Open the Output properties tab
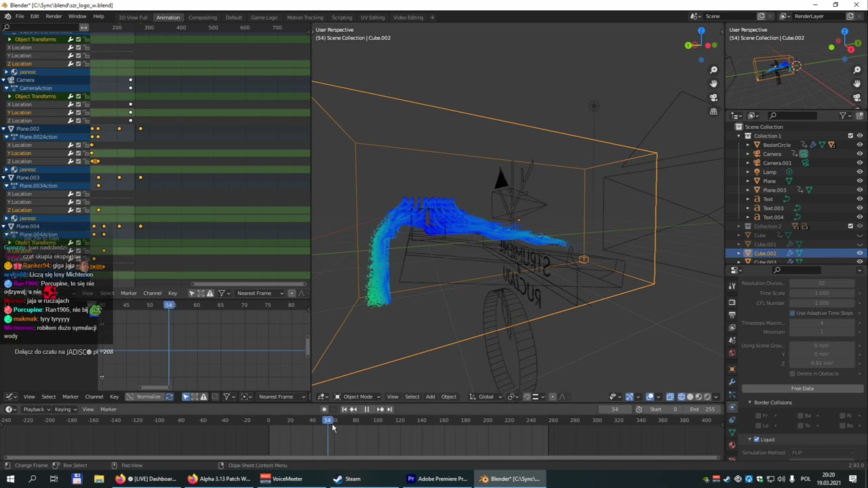This screenshot has height=488, width=868. click(732, 315)
